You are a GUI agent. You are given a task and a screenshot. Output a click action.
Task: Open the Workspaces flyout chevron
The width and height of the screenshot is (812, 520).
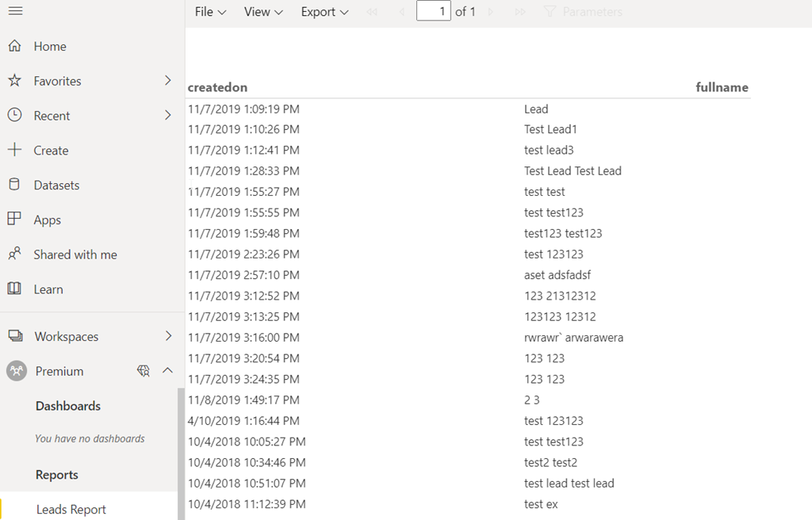pyautogui.click(x=167, y=336)
